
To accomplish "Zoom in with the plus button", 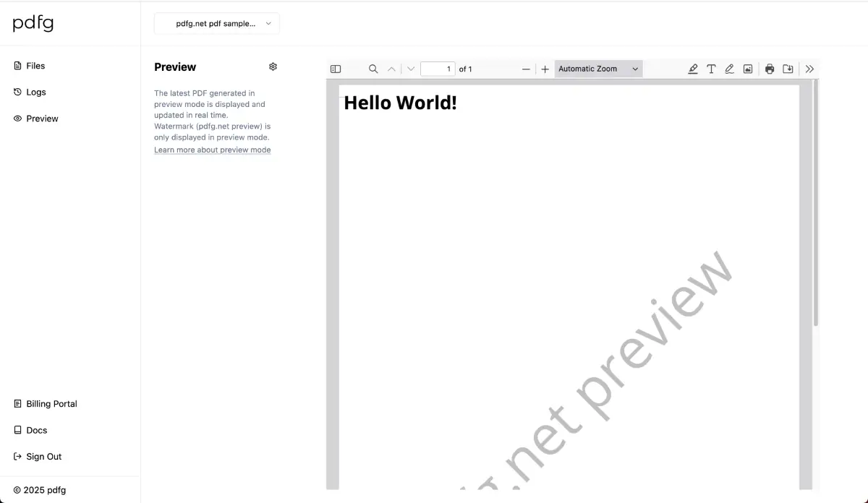I will 545,69.
